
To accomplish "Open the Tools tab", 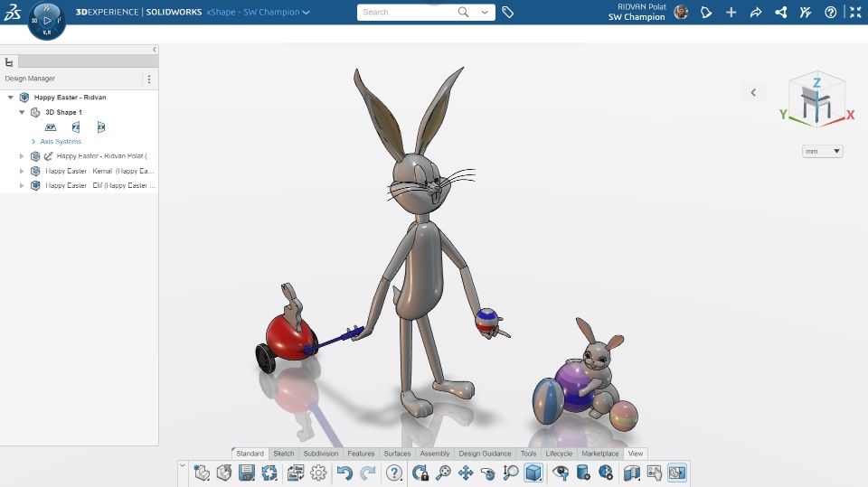I will pyautogui.click(x=528, y=454).
